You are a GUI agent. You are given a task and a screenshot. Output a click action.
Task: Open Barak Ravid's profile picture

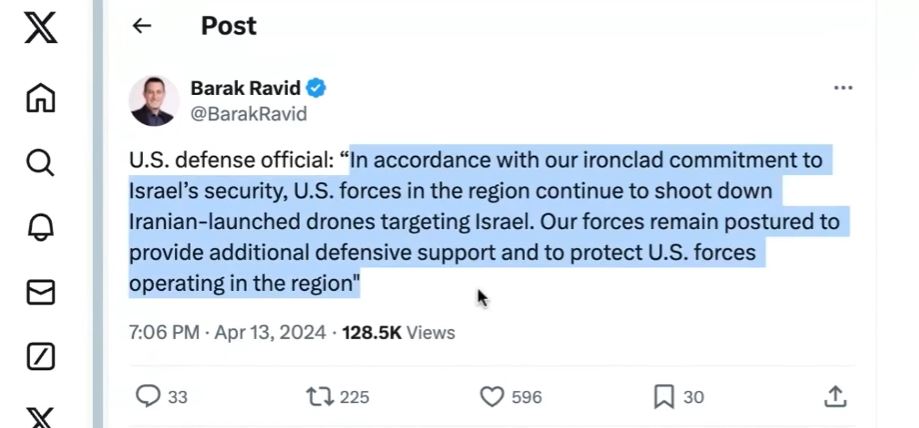point(154,100)
